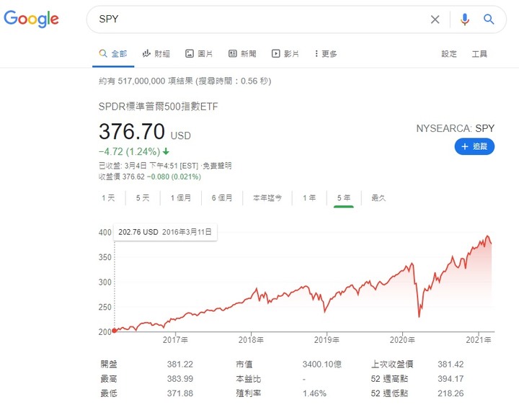519x420 pixels.
Task: Select the 全部 (All) tab
Action: pyautogui.click(x=113, y=53)
